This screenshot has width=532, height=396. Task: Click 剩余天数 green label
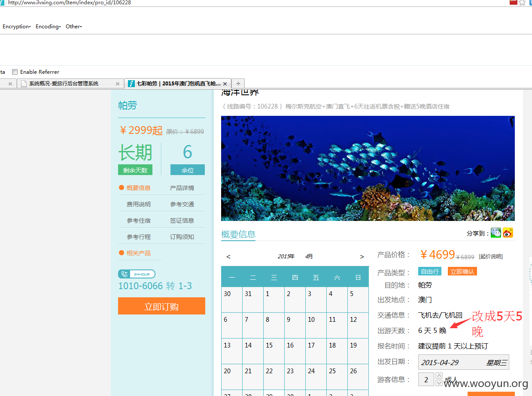tap(135, 170)
